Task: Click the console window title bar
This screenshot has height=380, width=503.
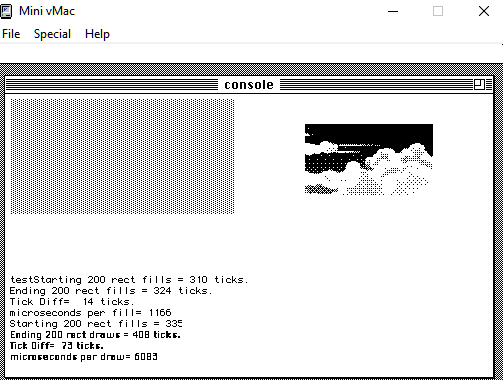Action: point(249,85)
